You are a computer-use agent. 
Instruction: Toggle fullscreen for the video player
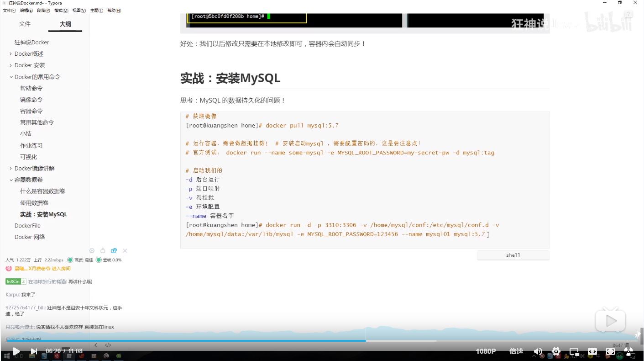tap(610, 351)
